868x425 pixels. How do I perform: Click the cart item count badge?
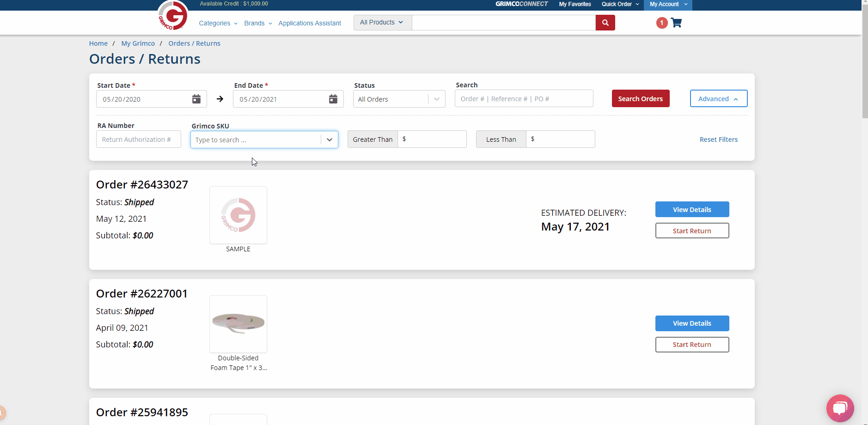click(661, 23)
